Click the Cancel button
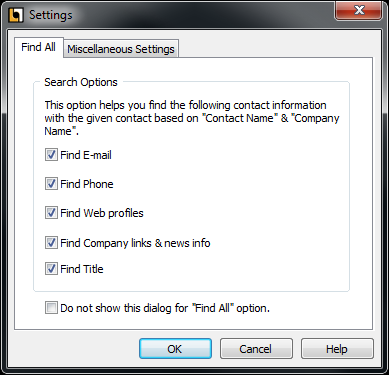The height and width of the screenshot is (375, 389). (256, 349)
